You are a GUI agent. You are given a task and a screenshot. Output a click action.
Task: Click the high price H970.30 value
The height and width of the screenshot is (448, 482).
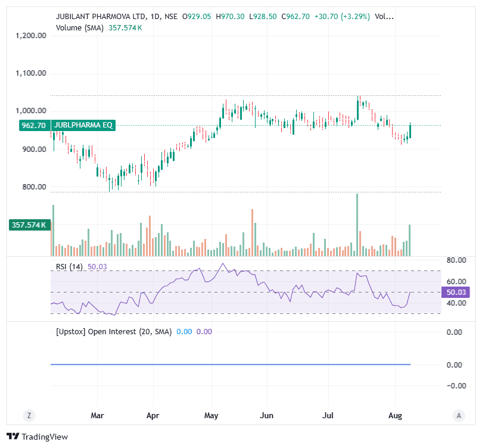[x=230, y=17]
